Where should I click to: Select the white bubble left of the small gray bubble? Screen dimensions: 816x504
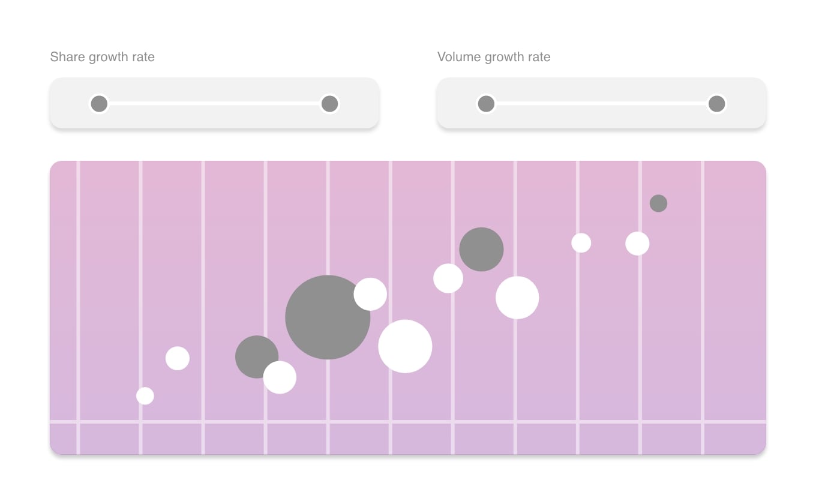click(x=637, y=244)
